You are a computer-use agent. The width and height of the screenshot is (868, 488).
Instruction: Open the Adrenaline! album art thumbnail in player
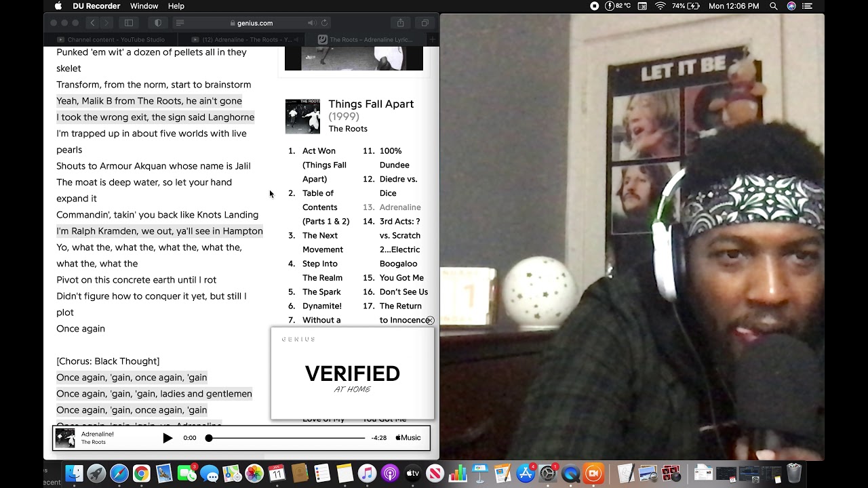(x=65, y=438)
